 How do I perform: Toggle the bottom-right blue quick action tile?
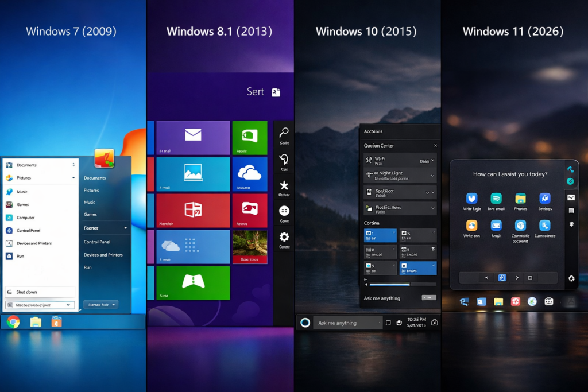point(417,268)
